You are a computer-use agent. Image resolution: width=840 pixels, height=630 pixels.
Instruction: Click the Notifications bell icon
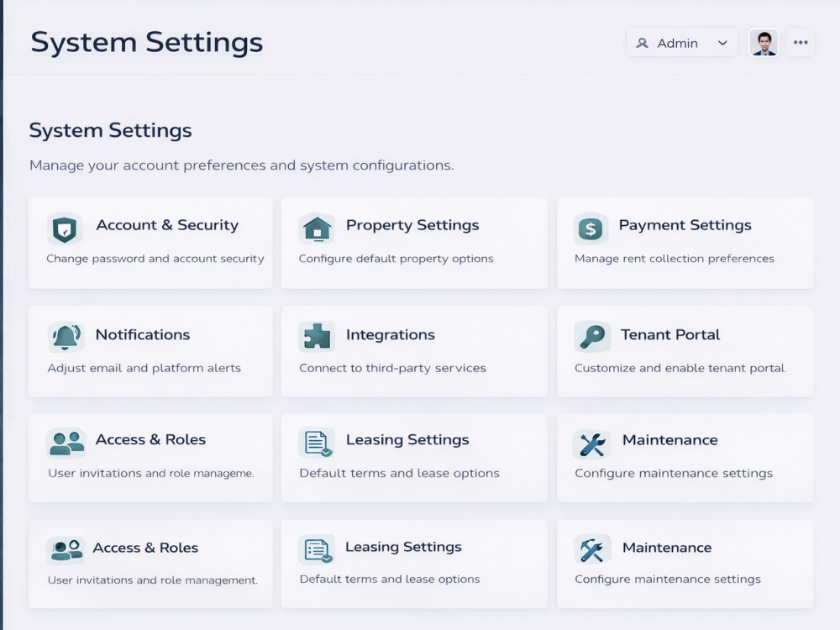(x=66, y=337)
